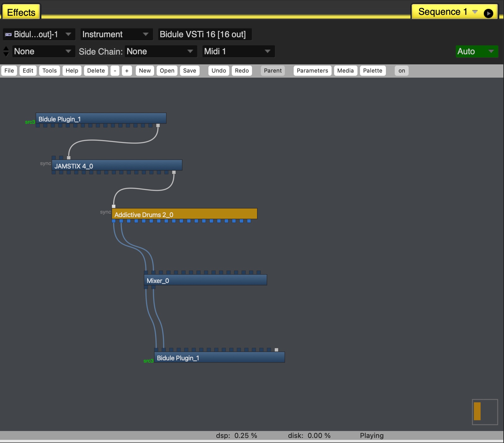
Task: Click the preset up/down stepper arrows
Action: [6, 51]
